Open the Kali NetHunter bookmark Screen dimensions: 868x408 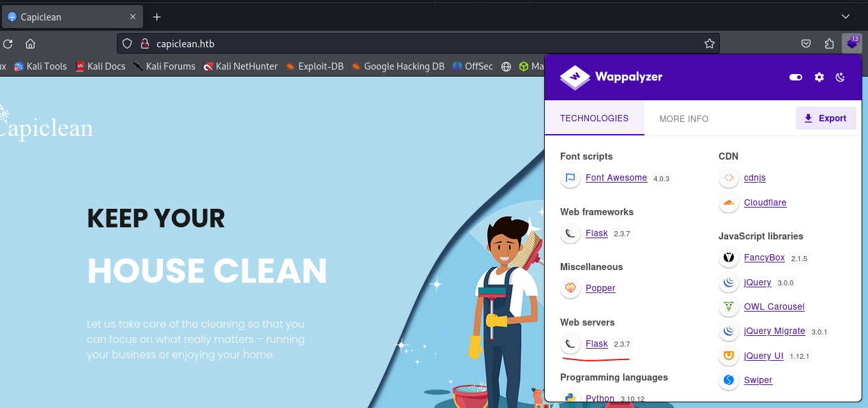pyautogui.click(x=240, y=66)
